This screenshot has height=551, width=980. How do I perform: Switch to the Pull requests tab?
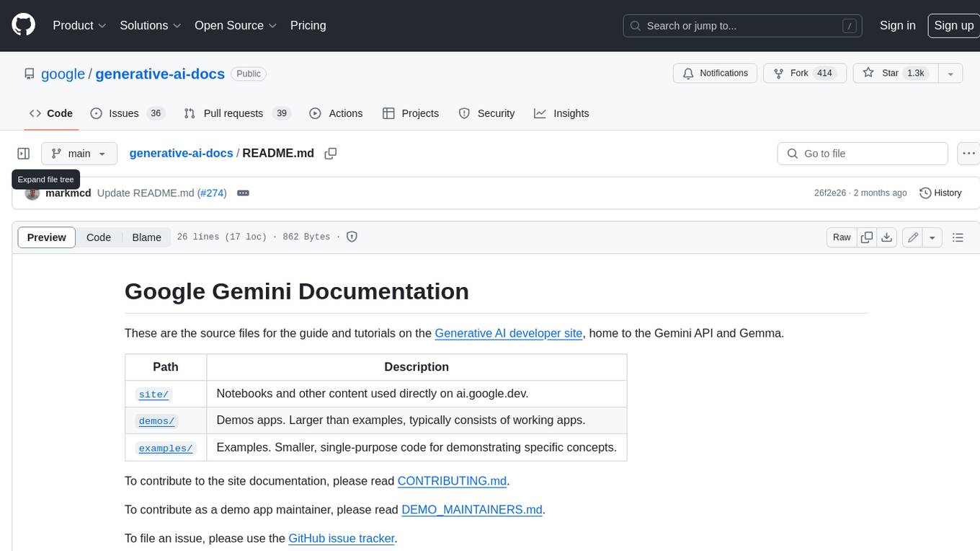coord(237,113)
